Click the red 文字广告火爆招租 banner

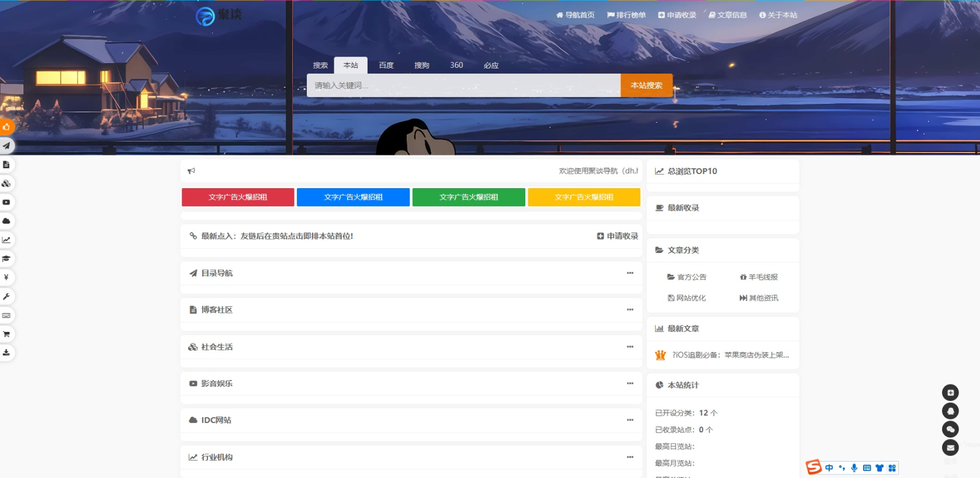(x=238, y=197)
